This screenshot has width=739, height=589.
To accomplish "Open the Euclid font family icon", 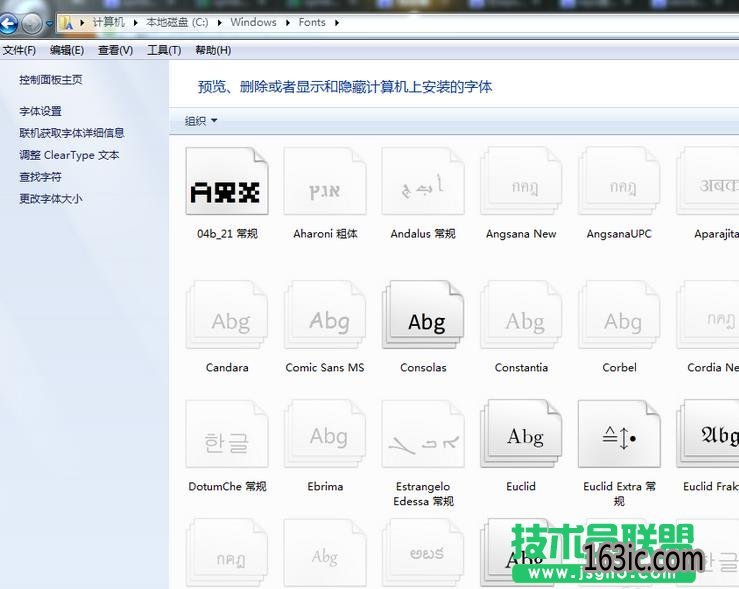I will (521, 436).
